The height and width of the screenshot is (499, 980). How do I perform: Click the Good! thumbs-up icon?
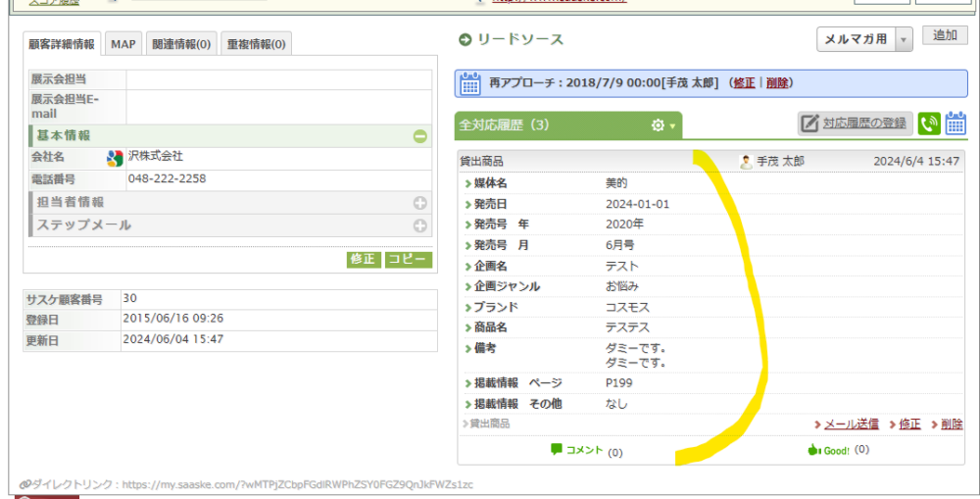click(812, 450)
